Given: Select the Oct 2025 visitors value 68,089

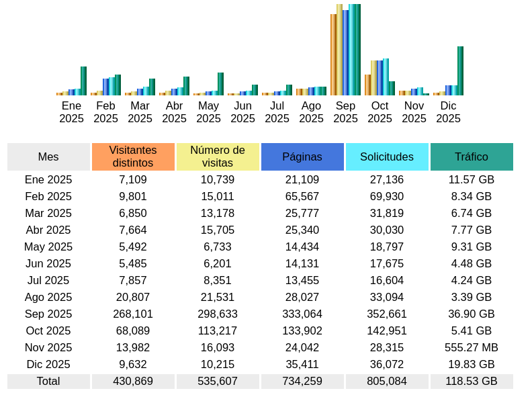Looking at the screenshot, I should pyautogui.click(x=133, y=330).
